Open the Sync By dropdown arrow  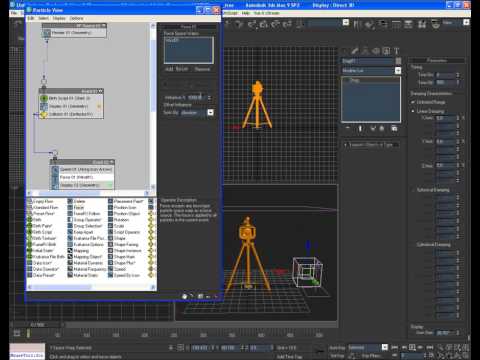click(x=210, y=112)
